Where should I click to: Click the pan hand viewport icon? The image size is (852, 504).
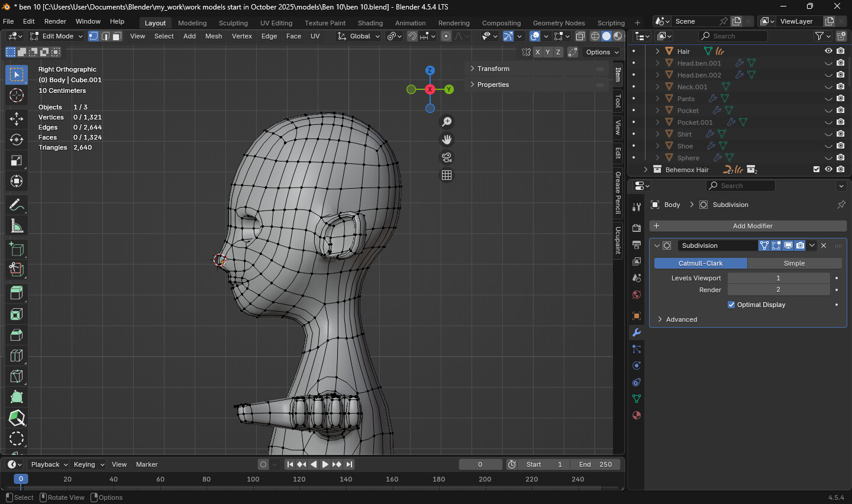tap(447, 140)
